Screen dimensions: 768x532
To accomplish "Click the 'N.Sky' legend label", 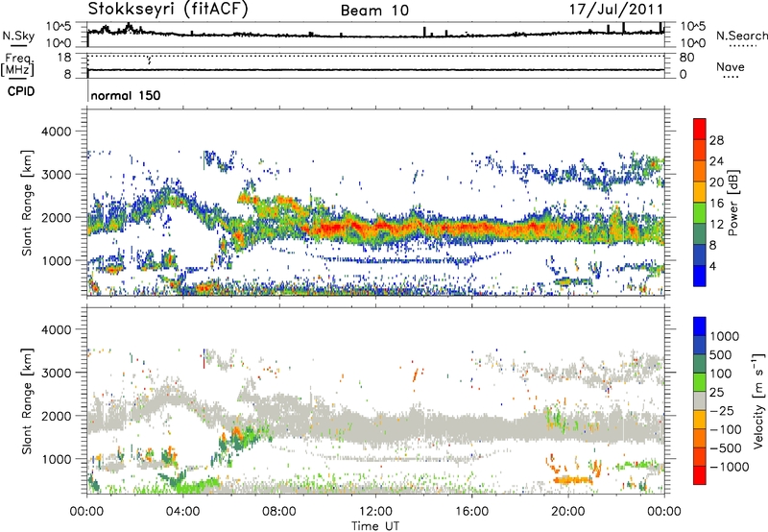I will tap(18, 36).
